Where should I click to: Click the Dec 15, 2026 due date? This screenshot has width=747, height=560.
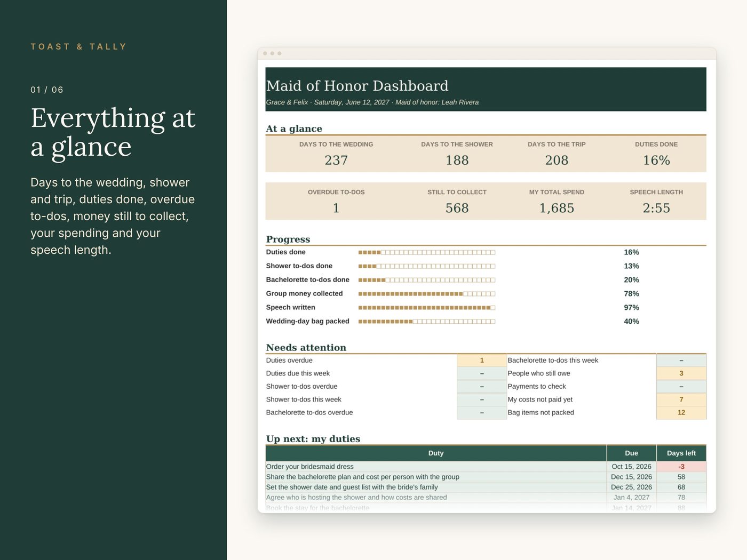click(x=631, y=477)
